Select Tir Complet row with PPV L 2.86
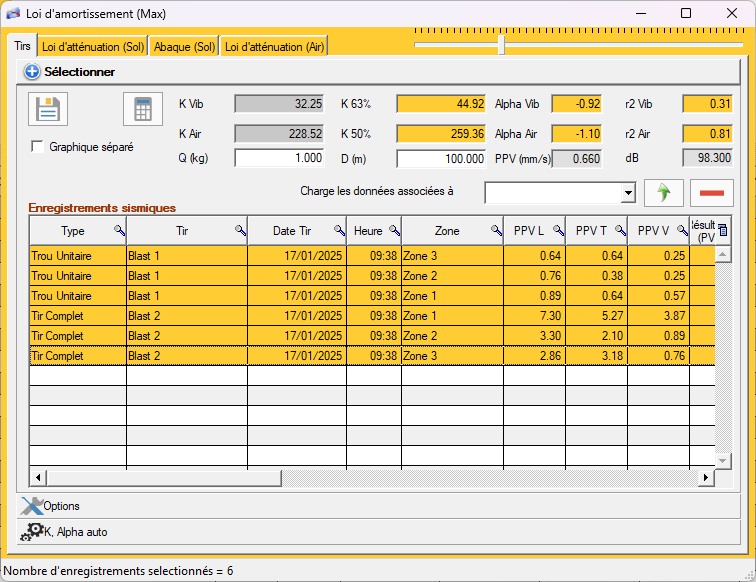This screenshot has height=582, width=756. [372, 356]
